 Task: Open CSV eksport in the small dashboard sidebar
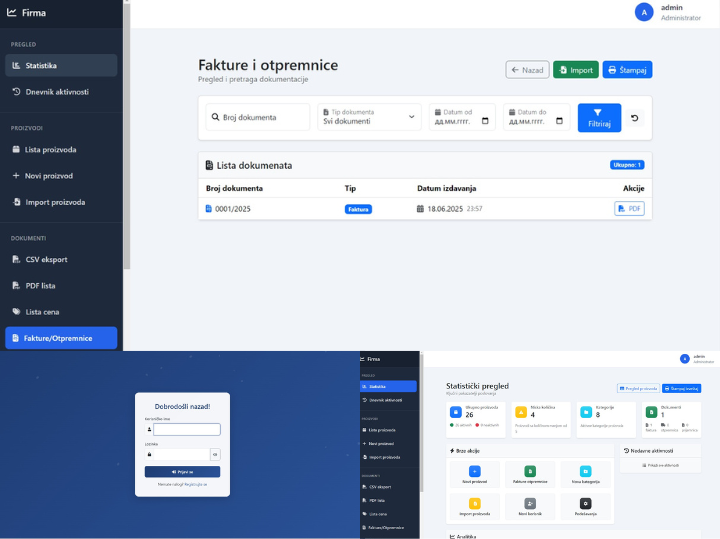pyautogui.click(x=388, y=487)
